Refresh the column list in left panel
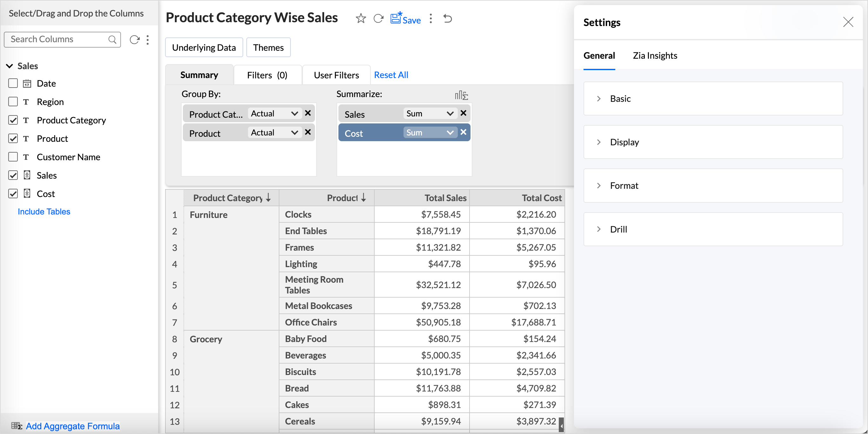This screenshot has height=434, width=868. point(134,40)
